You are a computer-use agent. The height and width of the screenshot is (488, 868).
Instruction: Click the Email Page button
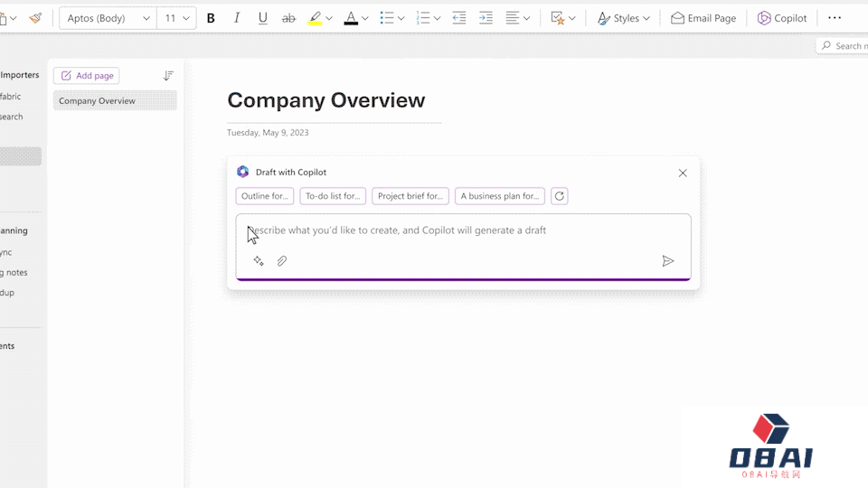coord(703,18)
